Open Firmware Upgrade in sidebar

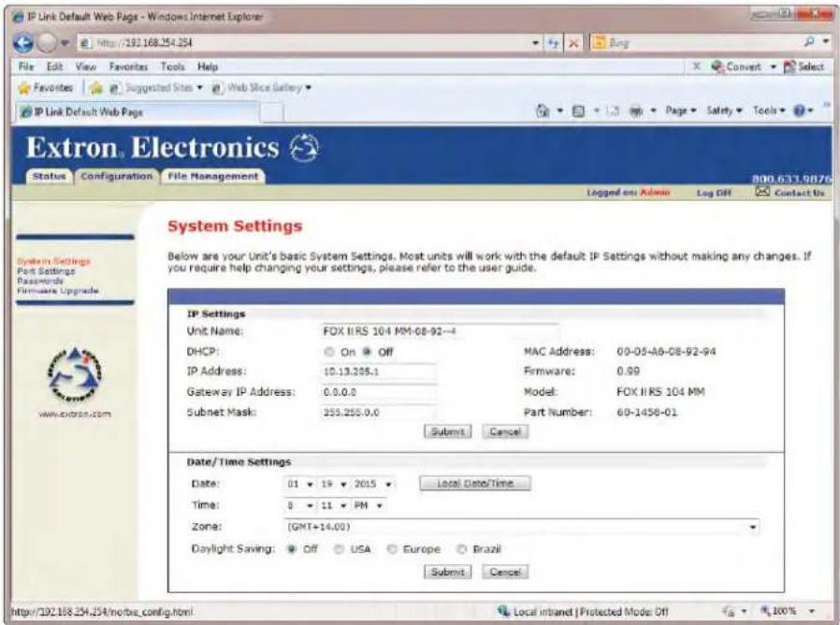pos(58,291)
